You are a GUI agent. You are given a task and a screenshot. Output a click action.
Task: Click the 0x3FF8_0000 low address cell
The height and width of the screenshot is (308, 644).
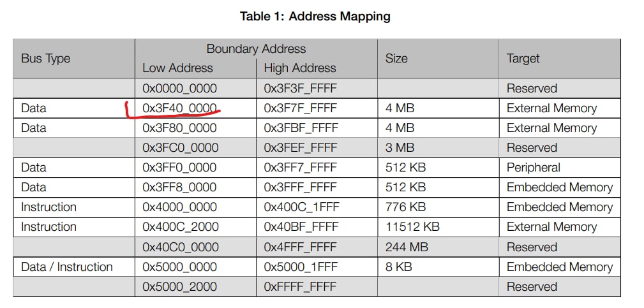point(179,187)
